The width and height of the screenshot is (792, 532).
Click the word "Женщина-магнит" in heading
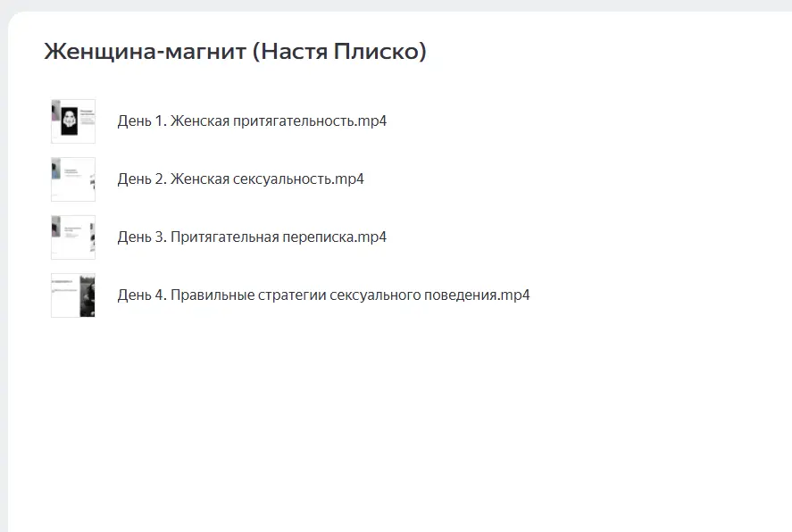tap(145, 53)
